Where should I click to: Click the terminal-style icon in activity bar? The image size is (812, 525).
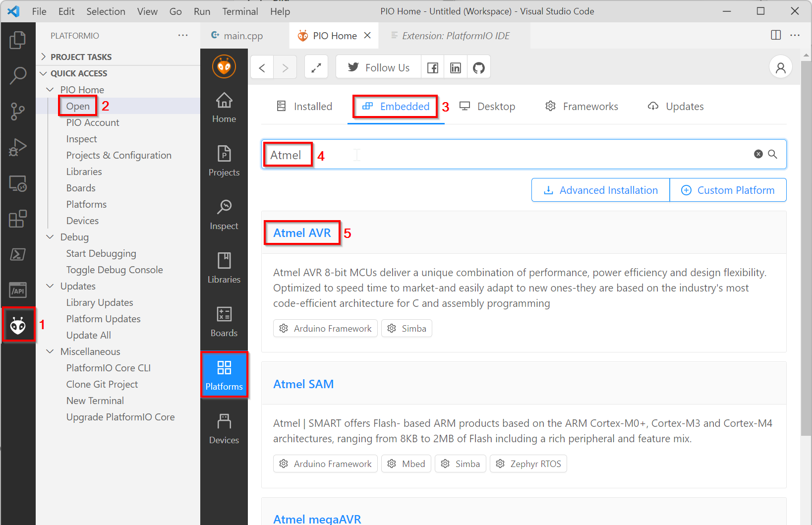[x=18, y=254]
